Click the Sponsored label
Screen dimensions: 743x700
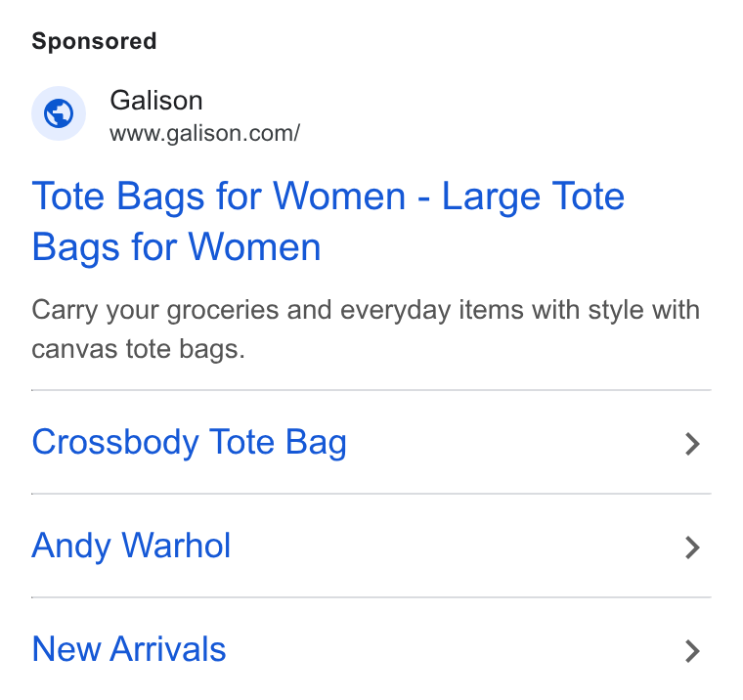[x=94, y=41]
